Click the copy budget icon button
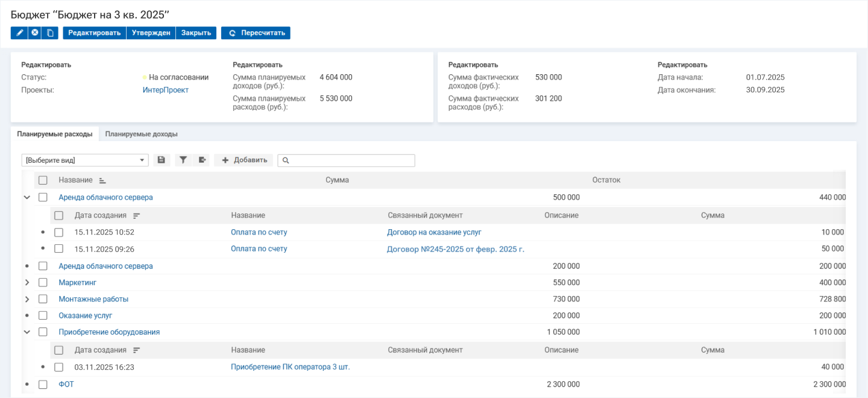Viewport: 868px width, 398px height. pyautogui.click(x=51, y=33)
